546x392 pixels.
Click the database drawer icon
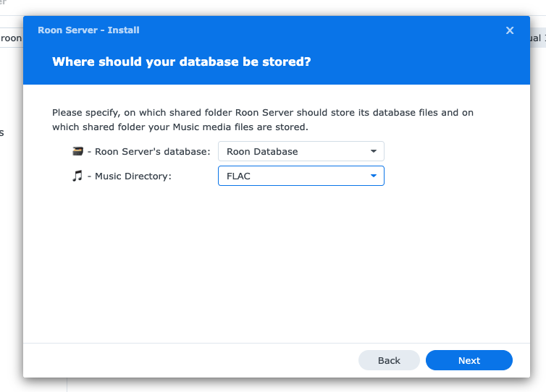click(x=77, y=152)
